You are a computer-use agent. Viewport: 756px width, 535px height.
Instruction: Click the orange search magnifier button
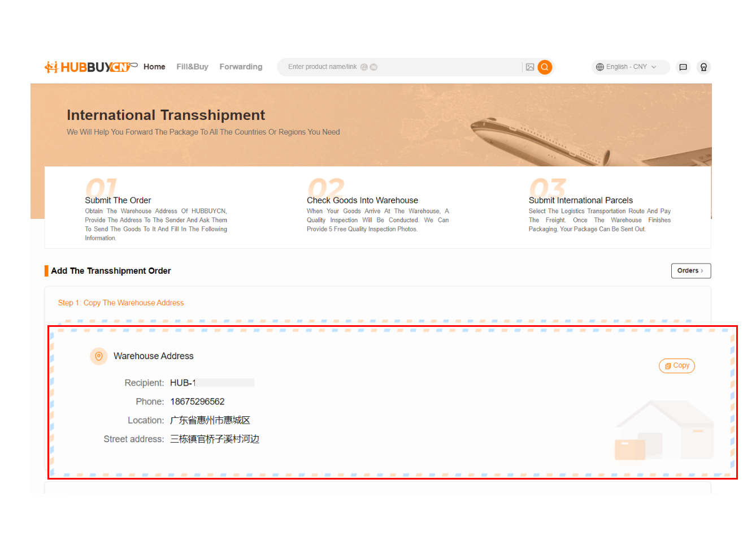coord(545,67)
